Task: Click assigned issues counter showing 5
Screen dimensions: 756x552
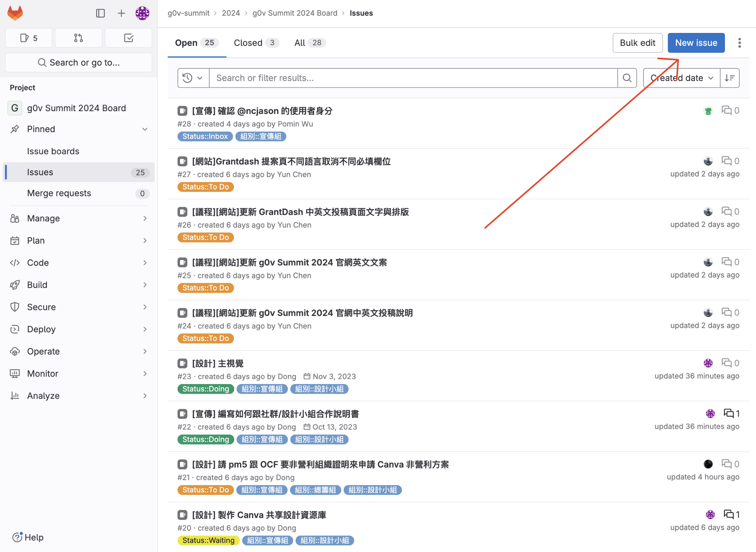Action: pos(29,38)
